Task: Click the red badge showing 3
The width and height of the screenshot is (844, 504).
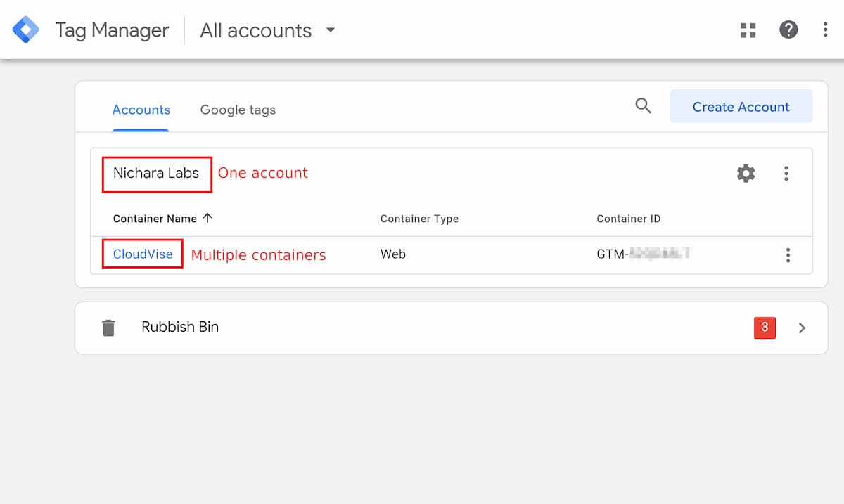Action: pyautogui.click(x=765, y=328)
